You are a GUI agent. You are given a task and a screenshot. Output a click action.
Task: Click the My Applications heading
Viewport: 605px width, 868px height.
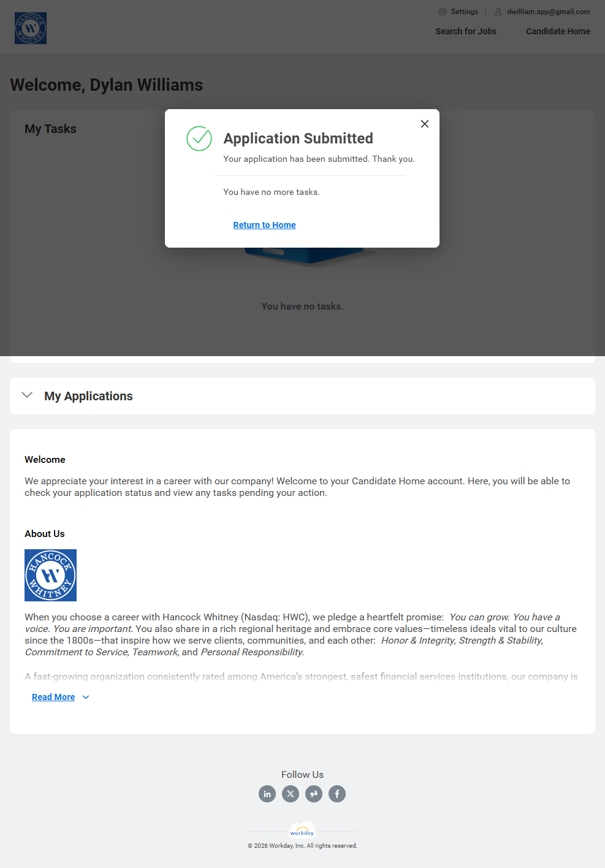(x=88, y=396)
